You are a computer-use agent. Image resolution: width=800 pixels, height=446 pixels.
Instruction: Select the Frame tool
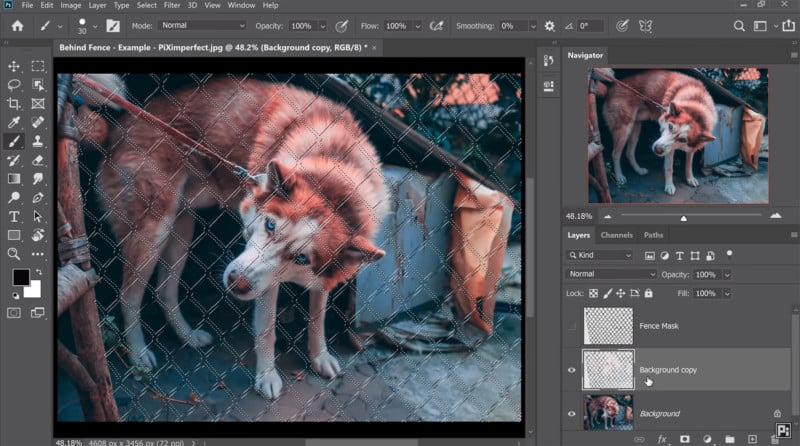(38, 104)
